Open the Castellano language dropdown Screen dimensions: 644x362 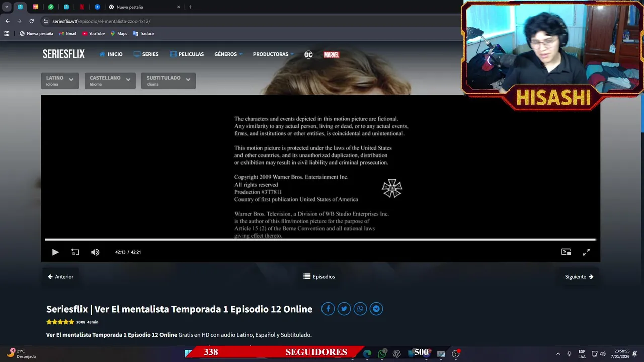(110, 81)
